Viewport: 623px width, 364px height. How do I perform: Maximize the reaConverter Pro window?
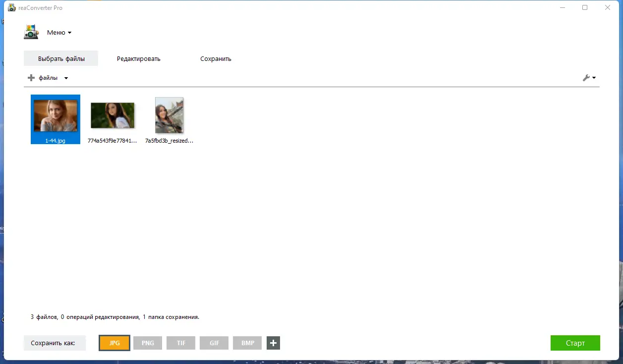[x=585, y=8]
